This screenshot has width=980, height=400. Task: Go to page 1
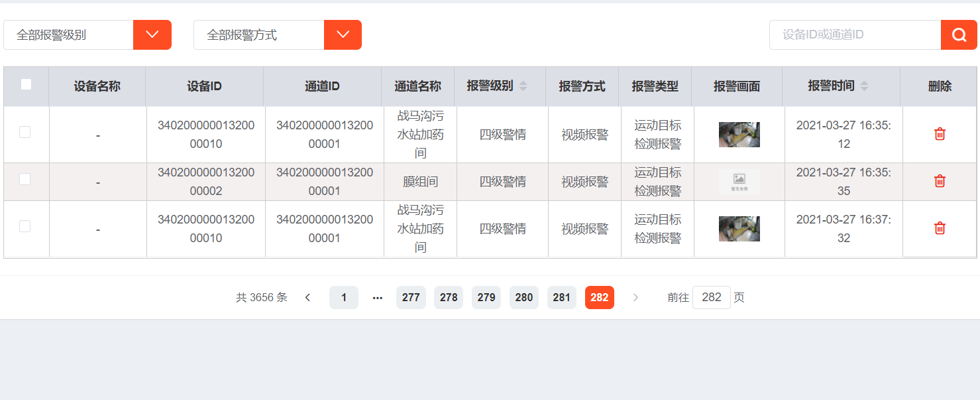tap(344, 297)
